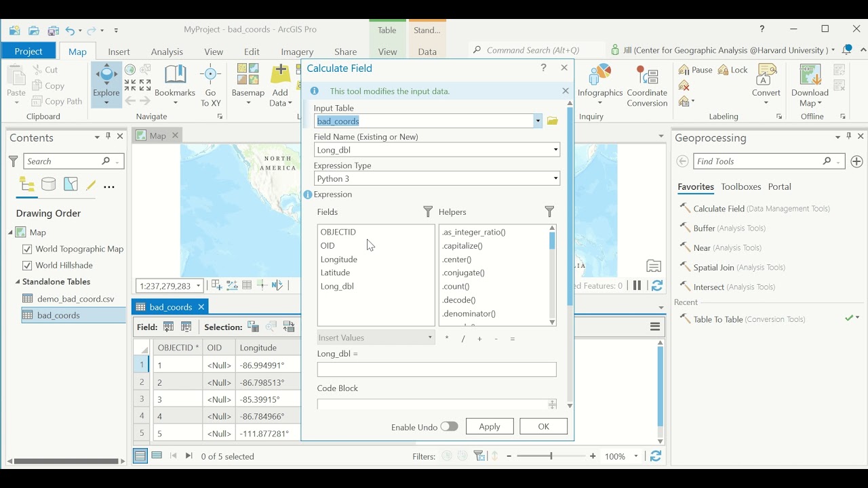
Task: Refresh the attribute table view
Action: click(655, 456)
